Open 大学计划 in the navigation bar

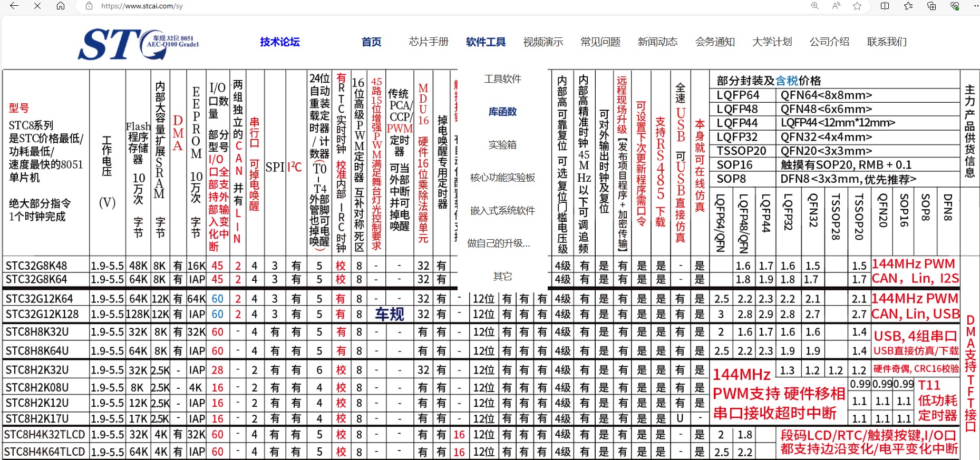(772, 42)
